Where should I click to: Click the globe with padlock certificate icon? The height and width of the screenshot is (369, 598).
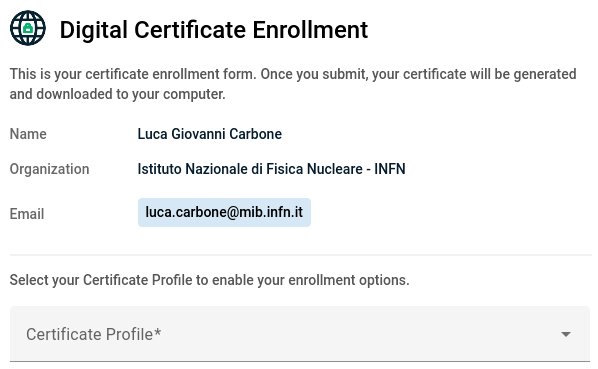(x=28, y=28)
